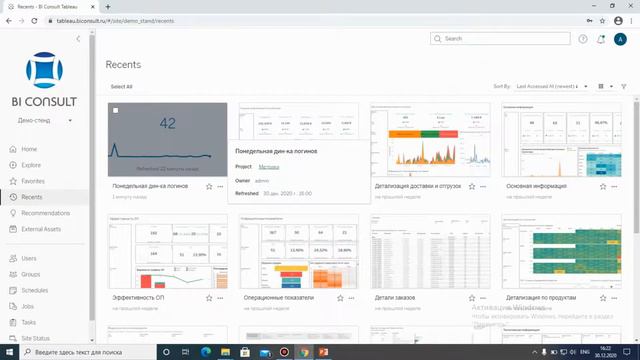Screen dimensions: 640x360
Task: Click the Project link in tooltip
Action: 269,167
